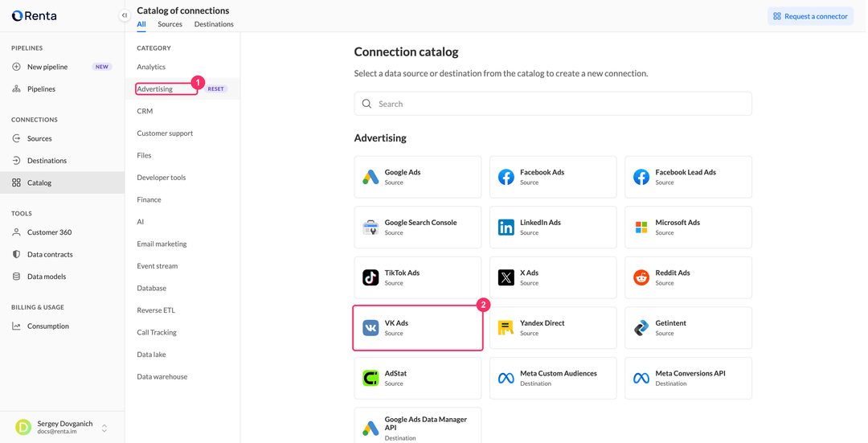Click the Yandex Direct logo icon
Viewport: 868px width, 443px height.
[506, 328]
